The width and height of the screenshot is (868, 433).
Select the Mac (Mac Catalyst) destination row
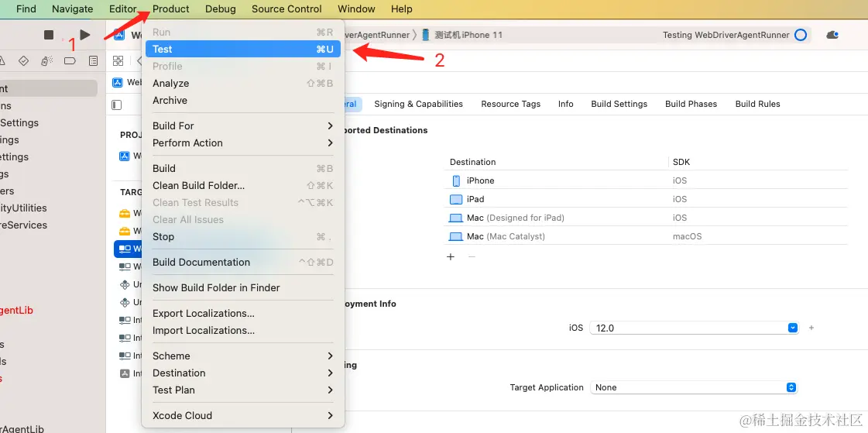pyautogui.click(x=646, y=236)
